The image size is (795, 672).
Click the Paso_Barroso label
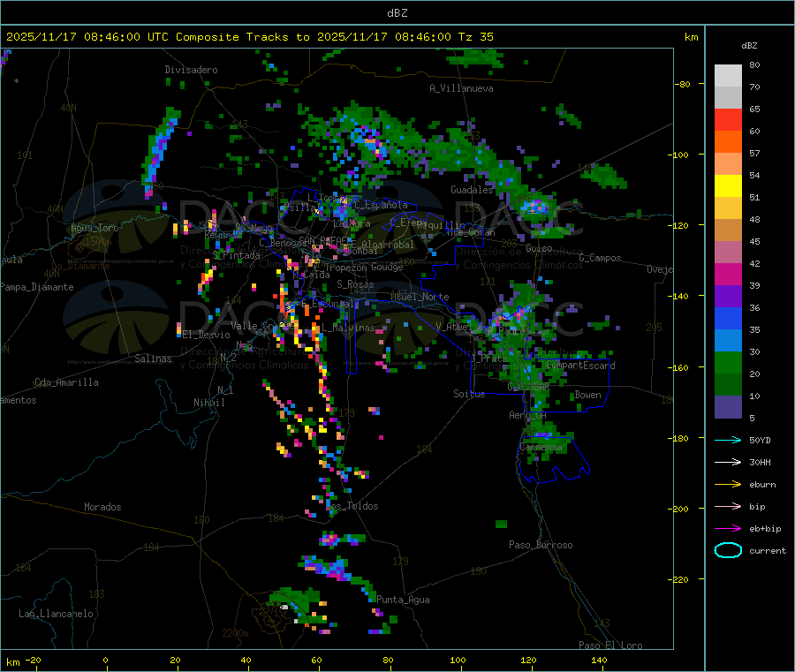coord(541,546)
